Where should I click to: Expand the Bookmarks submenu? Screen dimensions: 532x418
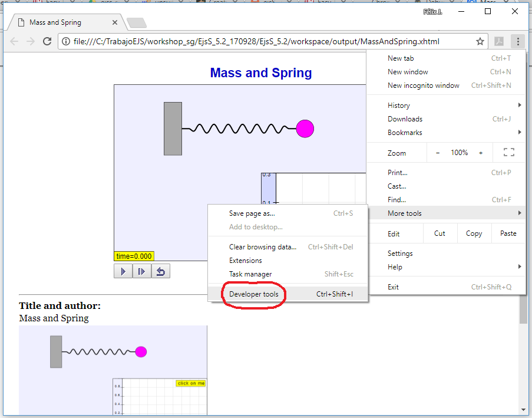446,133
